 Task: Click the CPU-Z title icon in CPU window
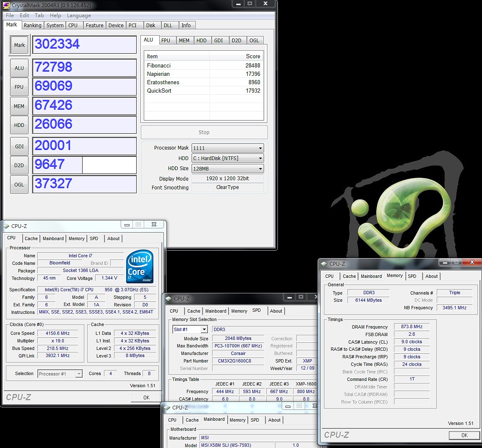(6, 226)
